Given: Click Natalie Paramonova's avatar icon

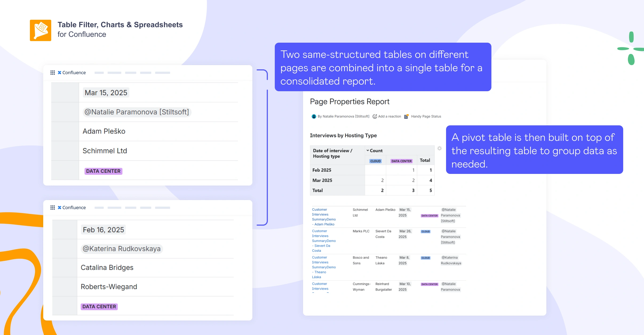Looking at the screenshot, I should [313, 116].
